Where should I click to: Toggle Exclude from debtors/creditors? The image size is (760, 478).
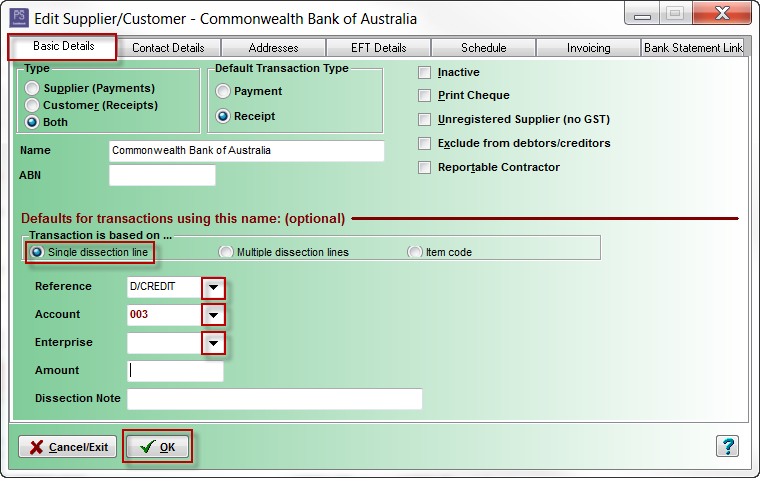click(x=425, y=143)
